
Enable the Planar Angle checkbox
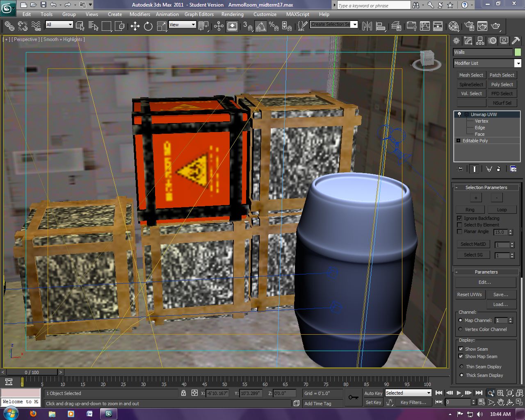[x=459, y=231]
